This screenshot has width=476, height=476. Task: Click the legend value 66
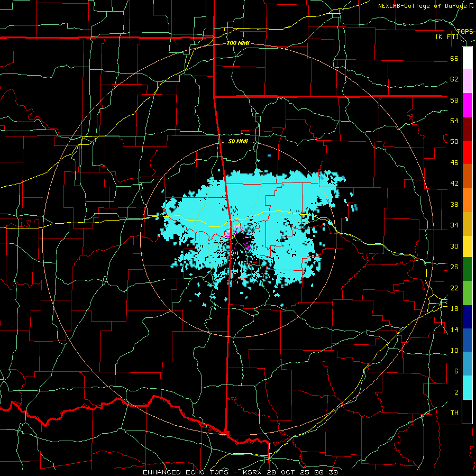point(454,58)
